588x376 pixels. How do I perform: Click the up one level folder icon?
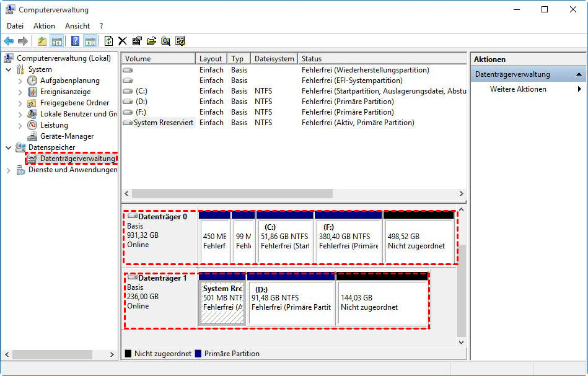click(42, 42)
